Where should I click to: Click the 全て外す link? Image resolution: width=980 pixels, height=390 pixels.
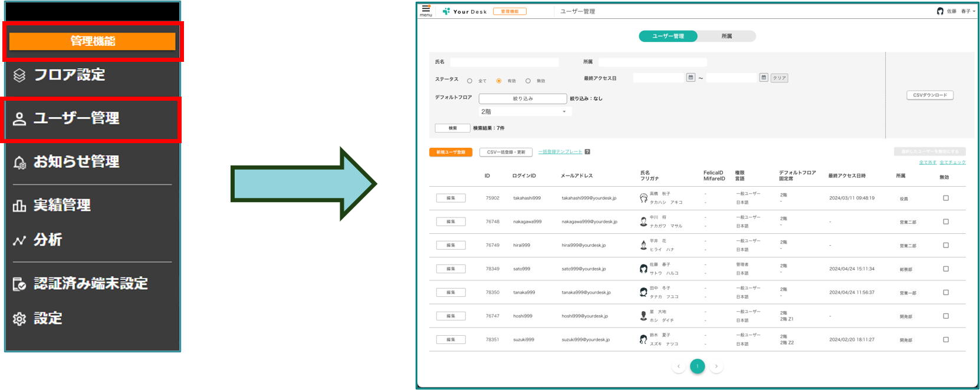tap(928, 163)
